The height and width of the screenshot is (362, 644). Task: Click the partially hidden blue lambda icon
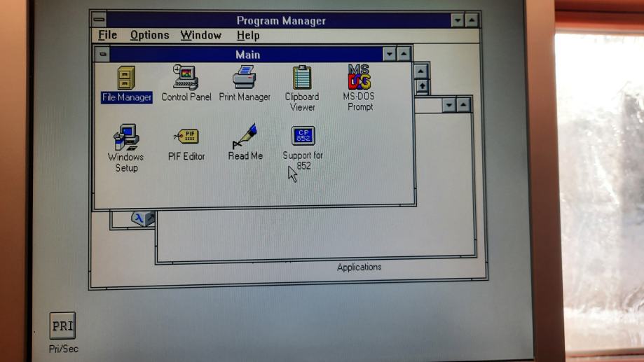(x=139, y=218)
